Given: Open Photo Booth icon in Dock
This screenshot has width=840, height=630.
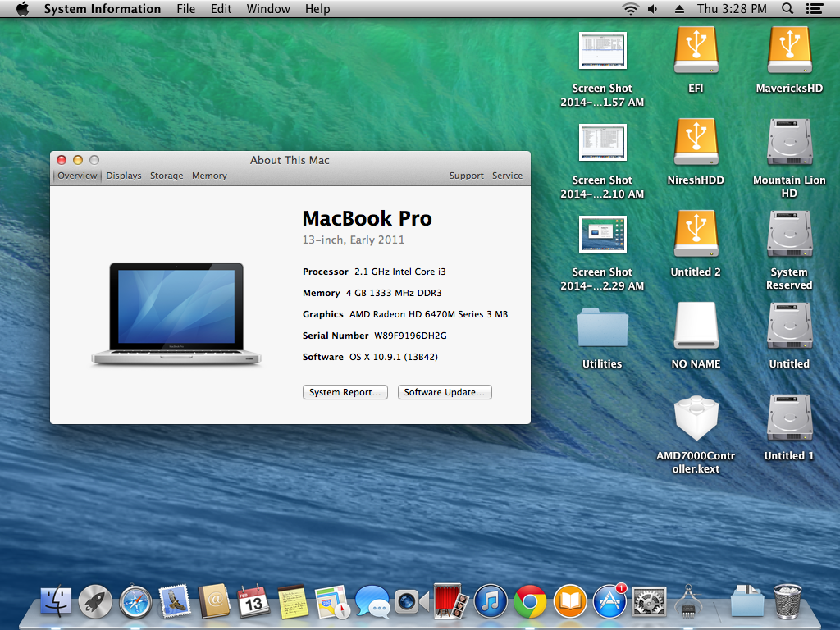Looking at the screenshot, I should (451, 601).
